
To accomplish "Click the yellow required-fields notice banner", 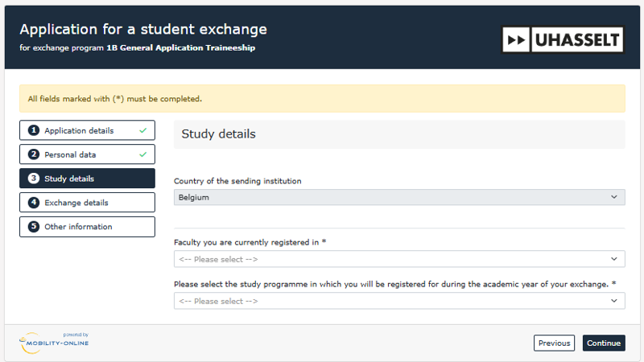I will point(322,99).
